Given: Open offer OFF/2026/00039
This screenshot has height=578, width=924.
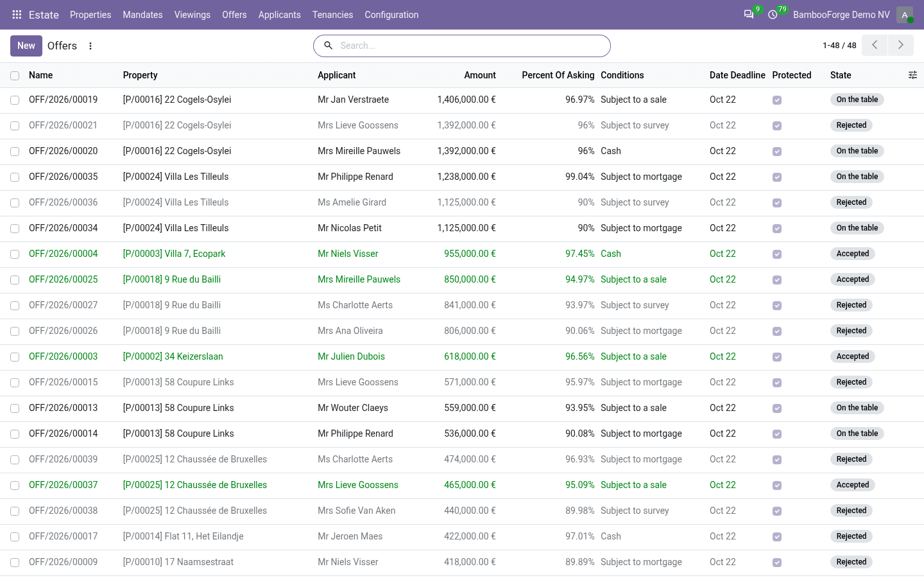Looking at the screenshot, I should click(x=64, y=459).
